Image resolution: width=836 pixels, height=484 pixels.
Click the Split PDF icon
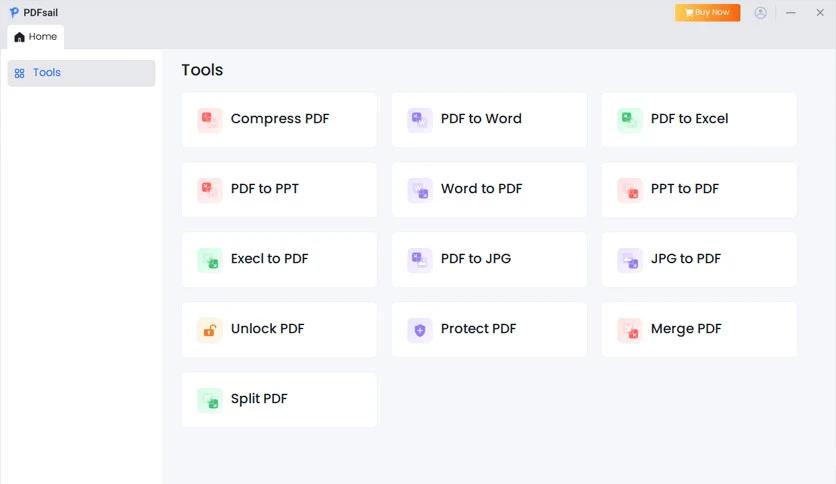click(210, 400)
